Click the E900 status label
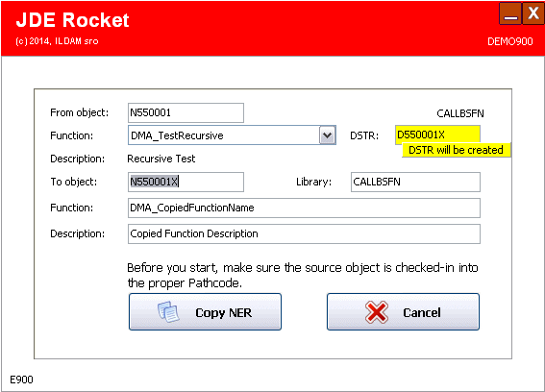The image size is (545, 392). (x=21, y=380)
